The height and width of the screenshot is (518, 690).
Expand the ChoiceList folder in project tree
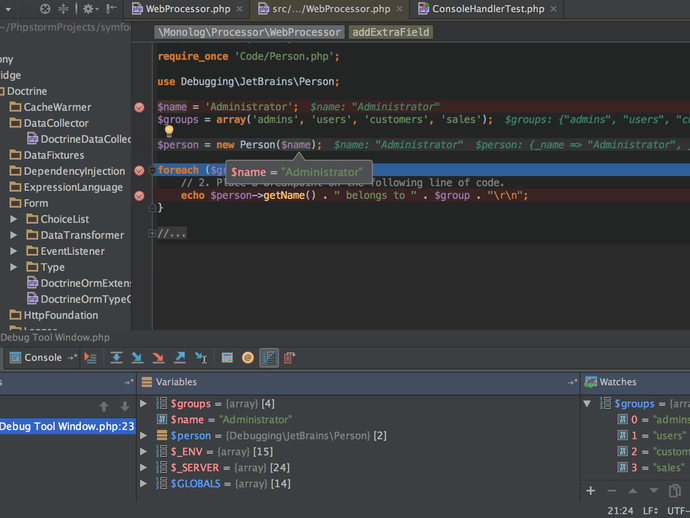point(13,219)
